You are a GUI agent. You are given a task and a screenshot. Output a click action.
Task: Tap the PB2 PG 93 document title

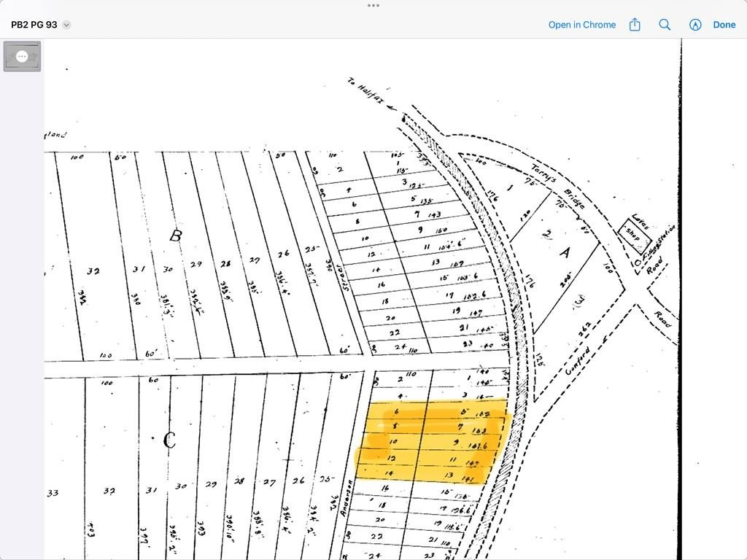coord(34,25)
